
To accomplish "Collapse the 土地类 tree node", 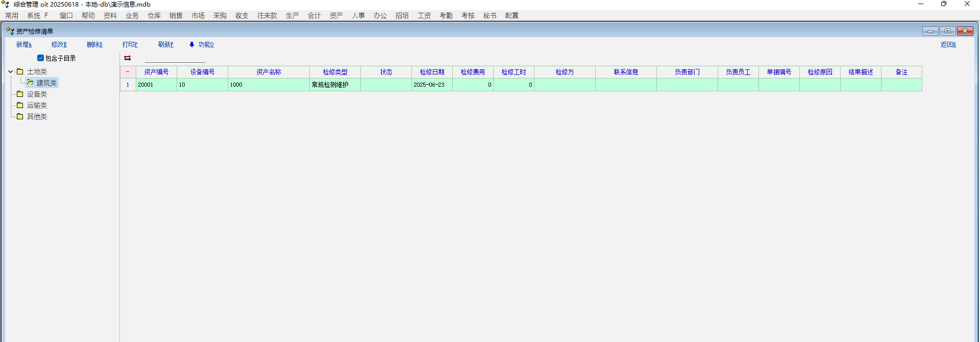I will (10, 72).
